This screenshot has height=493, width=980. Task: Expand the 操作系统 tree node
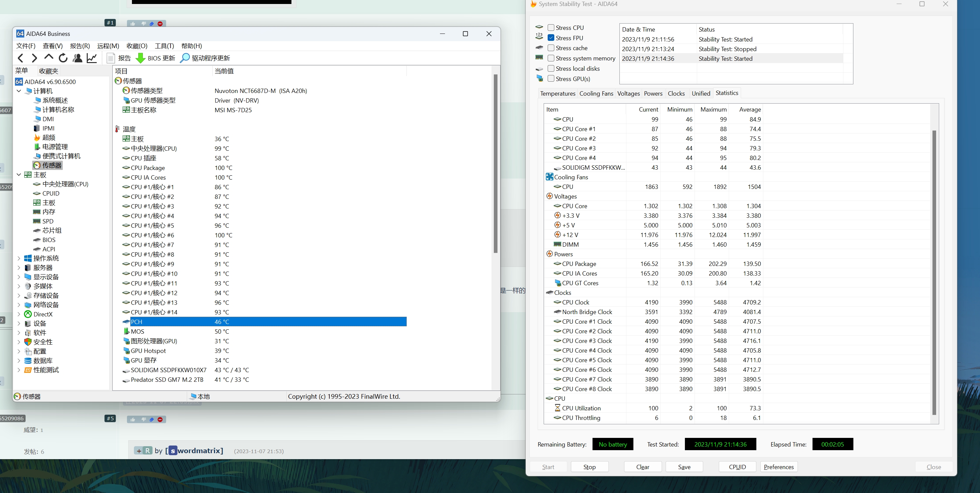[x=19, y=258]
